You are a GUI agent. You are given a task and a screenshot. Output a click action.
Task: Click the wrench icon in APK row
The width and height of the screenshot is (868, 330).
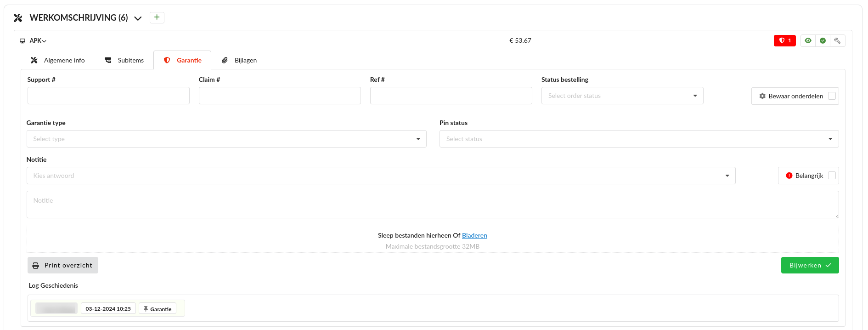(837, 40)
